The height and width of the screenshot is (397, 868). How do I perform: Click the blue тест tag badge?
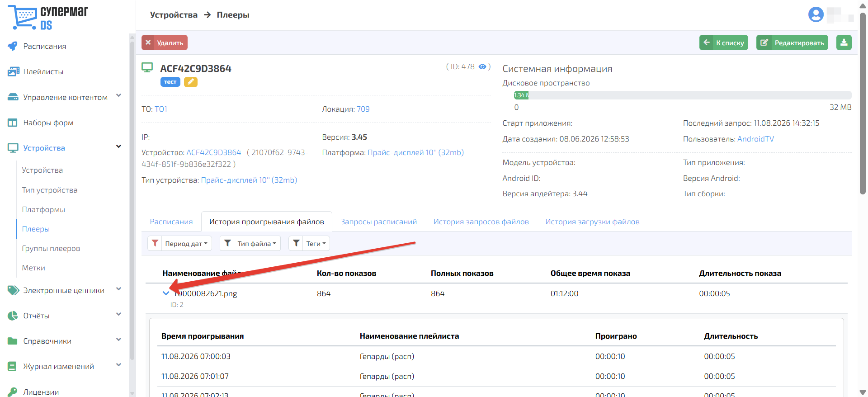click(x=170, y=82)
